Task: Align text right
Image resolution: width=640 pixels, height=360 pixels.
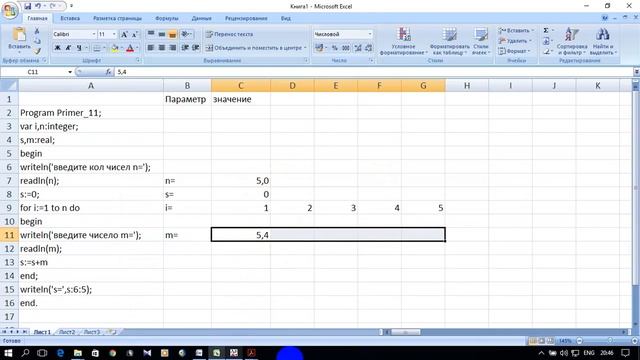Action: click(x=172, y=48)
